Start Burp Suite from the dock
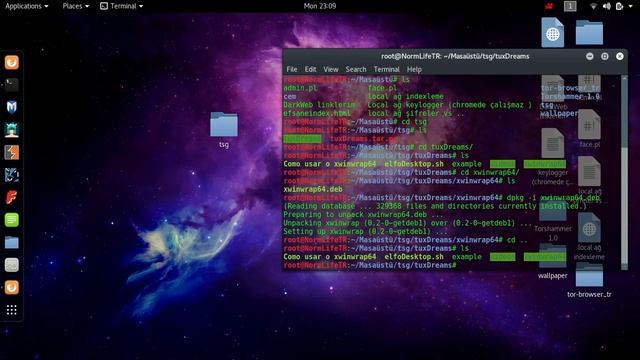 click(11, 152)
